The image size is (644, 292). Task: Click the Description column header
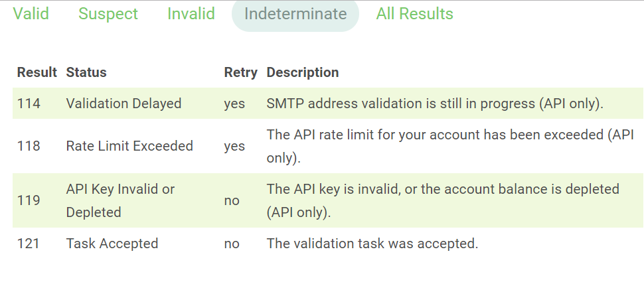click(x=303, y=72)
